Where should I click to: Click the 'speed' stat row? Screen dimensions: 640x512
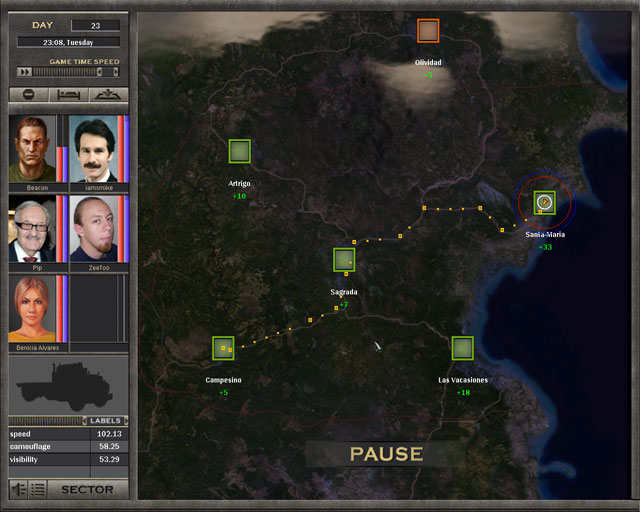point(68,434)
